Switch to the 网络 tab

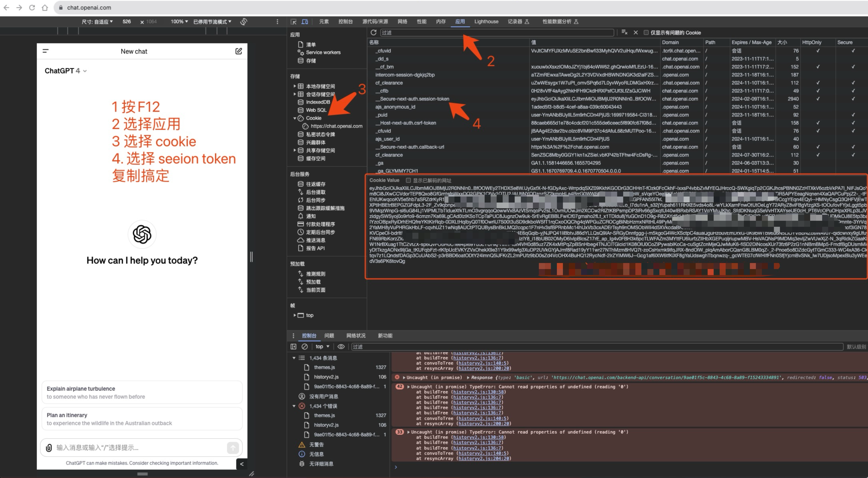[402, 22]
